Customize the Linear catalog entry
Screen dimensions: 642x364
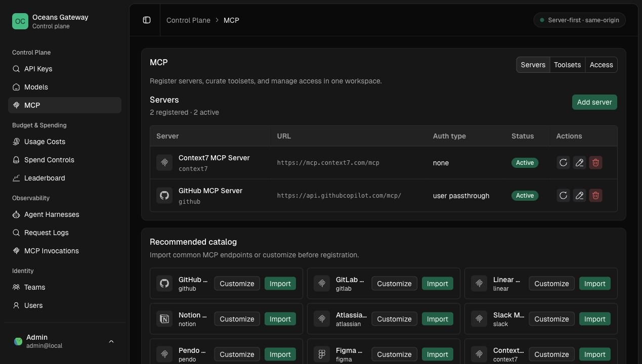coord(551,284)
